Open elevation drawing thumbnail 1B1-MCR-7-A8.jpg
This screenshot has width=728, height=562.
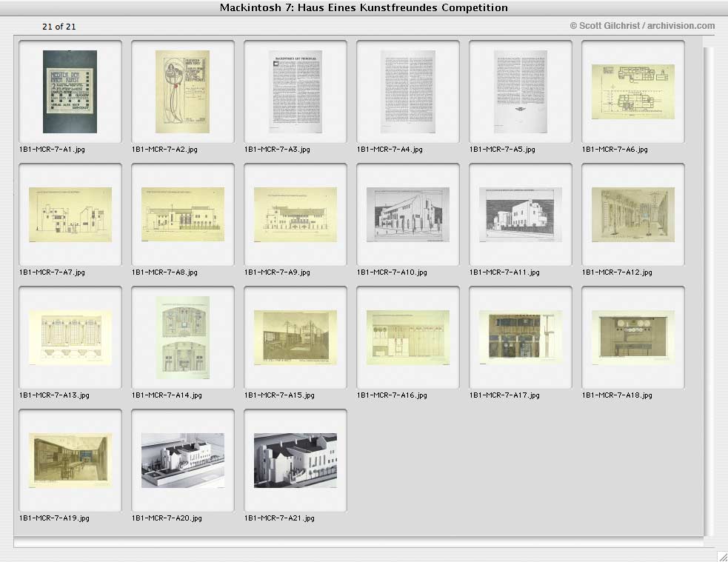pos(183,215)
